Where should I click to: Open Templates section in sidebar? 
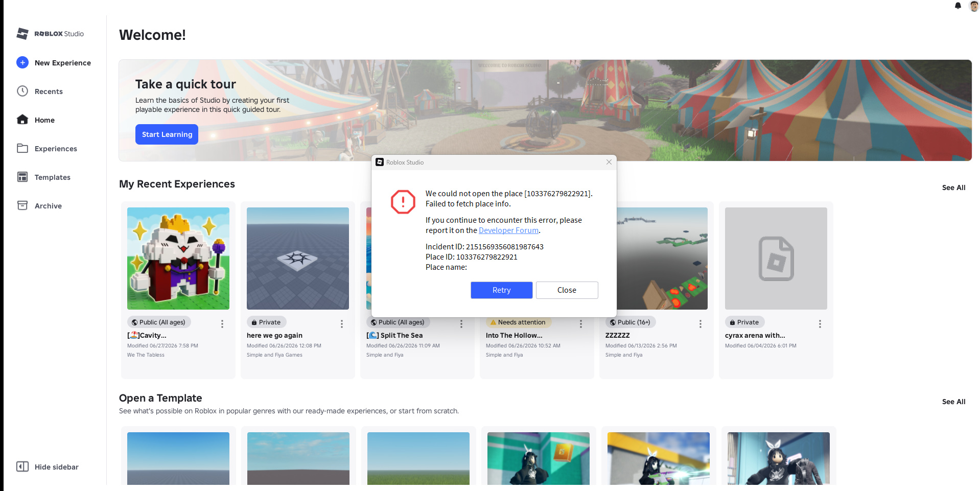(53, 177)
